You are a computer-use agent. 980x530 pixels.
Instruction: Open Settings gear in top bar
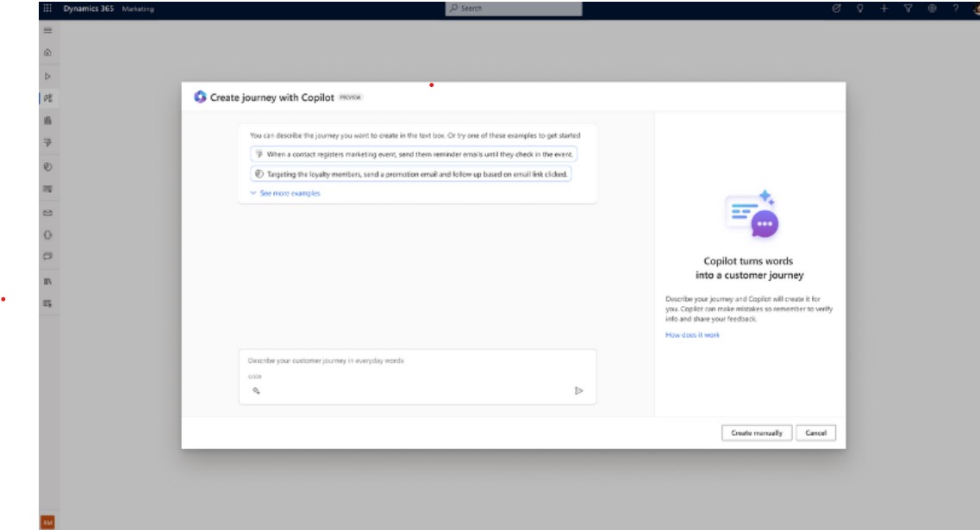tap(932, 9)
